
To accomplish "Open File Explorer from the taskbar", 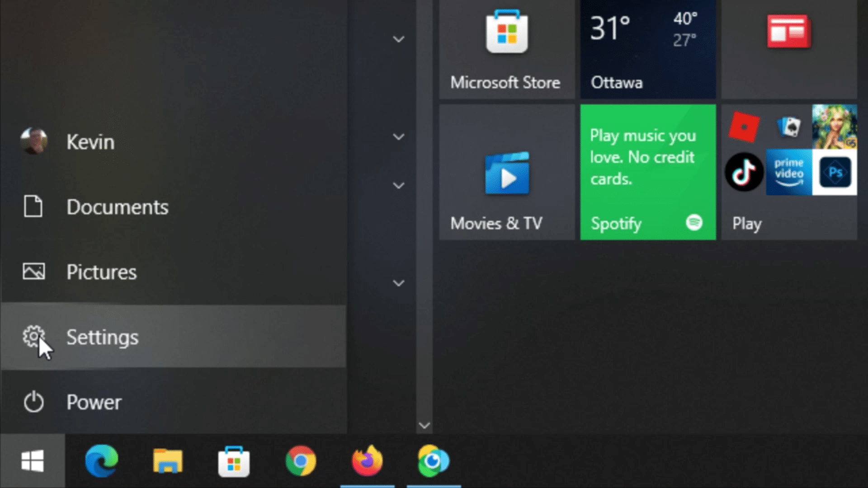I will point(168,461).
